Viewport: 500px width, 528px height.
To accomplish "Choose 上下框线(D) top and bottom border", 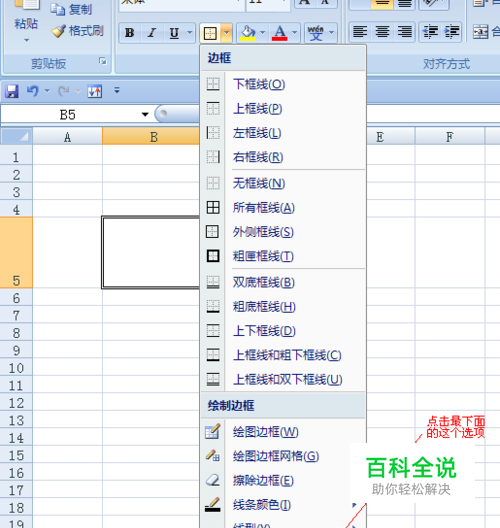I will pos(283,331).
